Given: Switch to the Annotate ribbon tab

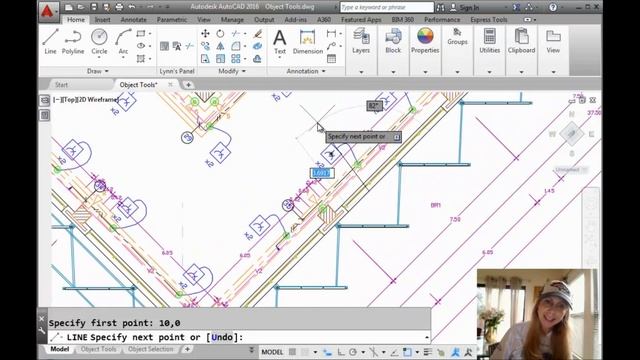Looking at the screenshot, I should pyautogui.click(x=133, y=20).
